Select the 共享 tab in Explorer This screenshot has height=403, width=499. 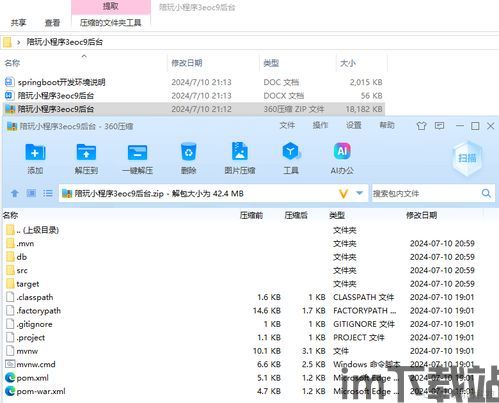(18, 23)
